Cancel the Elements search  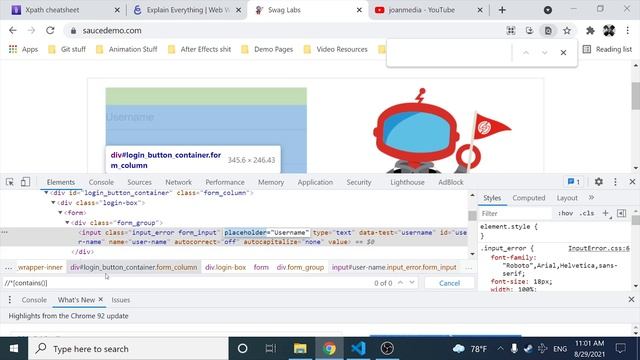pyautogui.click(x=449, y=283)
